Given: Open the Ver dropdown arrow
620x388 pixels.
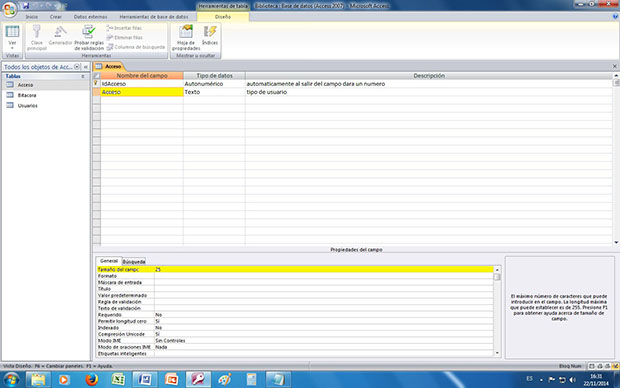Looking at the screenshot, I should (12, 48).
